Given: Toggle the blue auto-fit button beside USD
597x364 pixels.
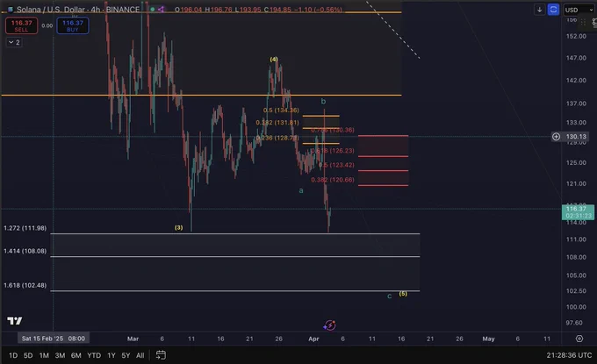Looking at the screenshot, I should 553,10.
